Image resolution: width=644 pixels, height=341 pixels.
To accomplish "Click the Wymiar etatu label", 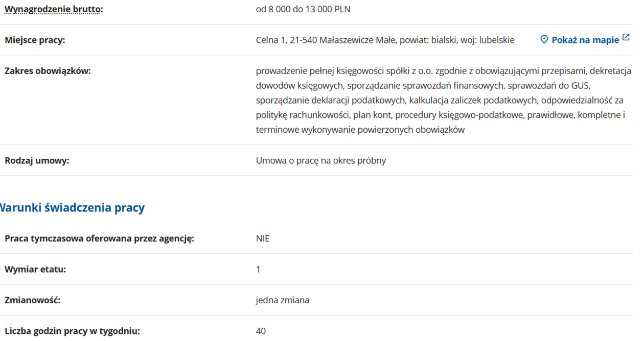I will 35,269.
